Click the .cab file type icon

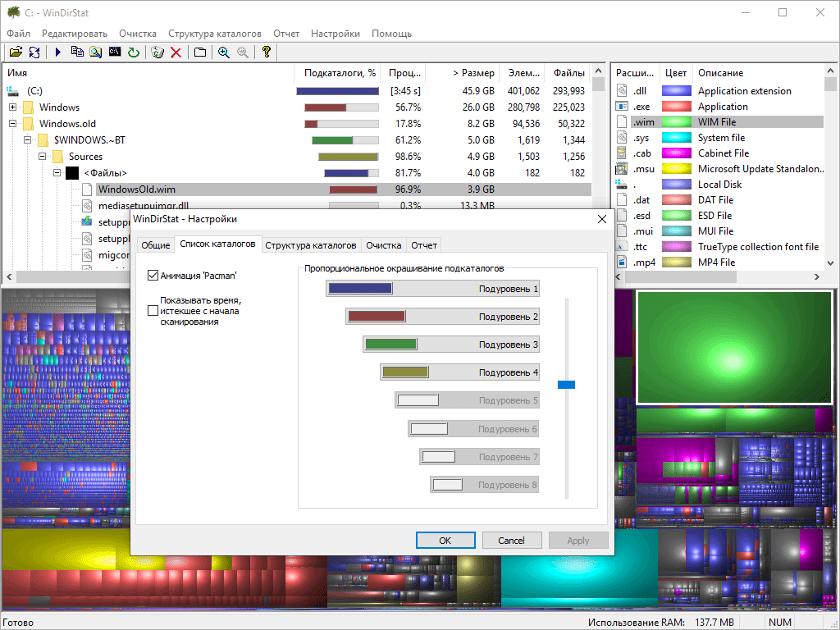coord(622,153)
